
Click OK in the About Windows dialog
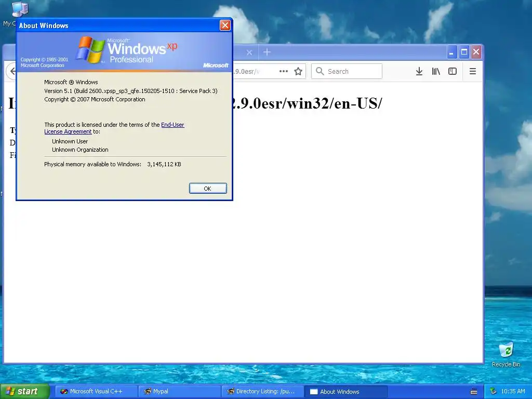click(x=208, y=188)
